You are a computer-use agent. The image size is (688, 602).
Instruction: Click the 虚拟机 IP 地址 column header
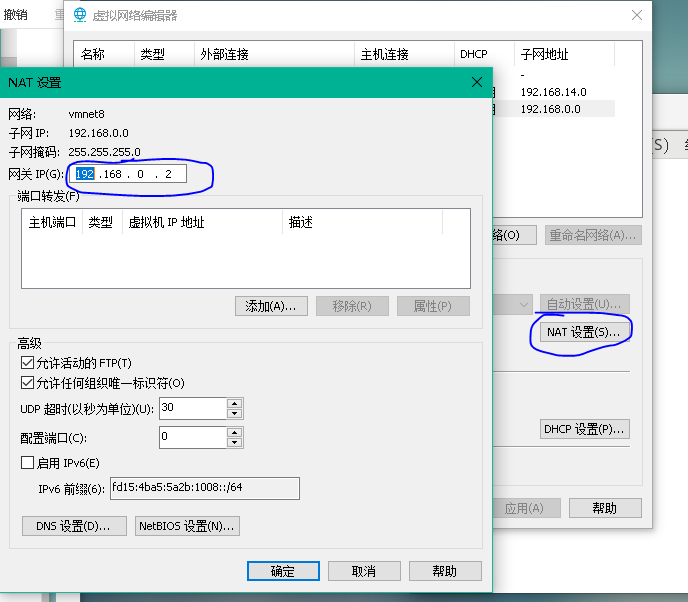(202, 222)
